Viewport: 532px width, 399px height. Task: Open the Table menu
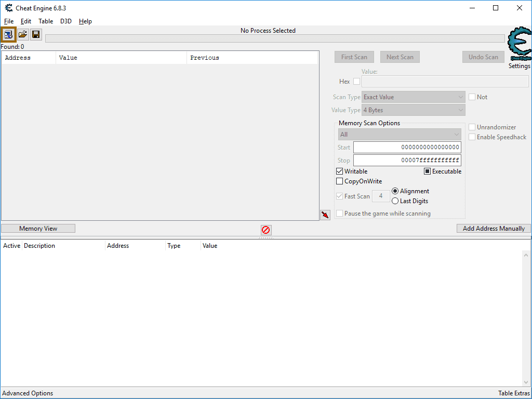[x=46, y=21]
